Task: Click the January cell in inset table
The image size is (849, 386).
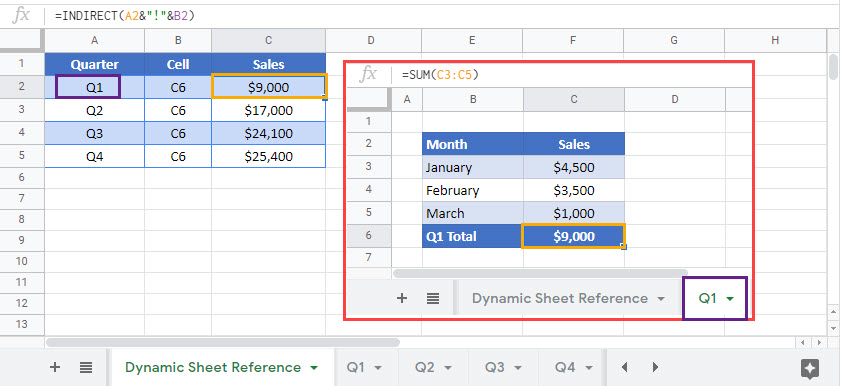Action: click(473, 167)
